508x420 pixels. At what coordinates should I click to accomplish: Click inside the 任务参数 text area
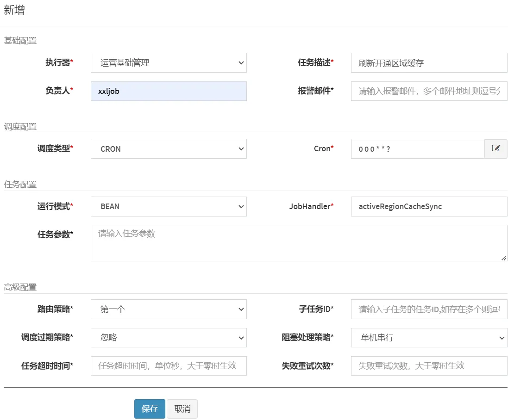[299, 243]
